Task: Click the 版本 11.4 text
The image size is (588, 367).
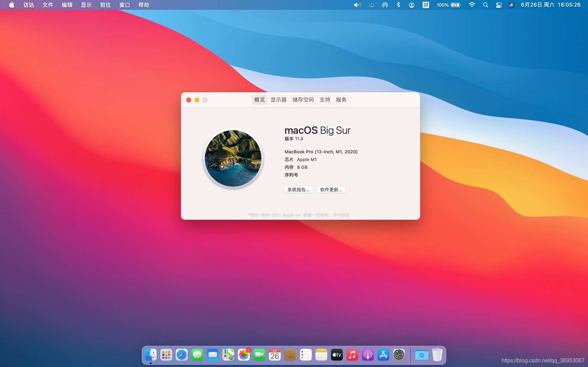Action: (x=294, y=139)
